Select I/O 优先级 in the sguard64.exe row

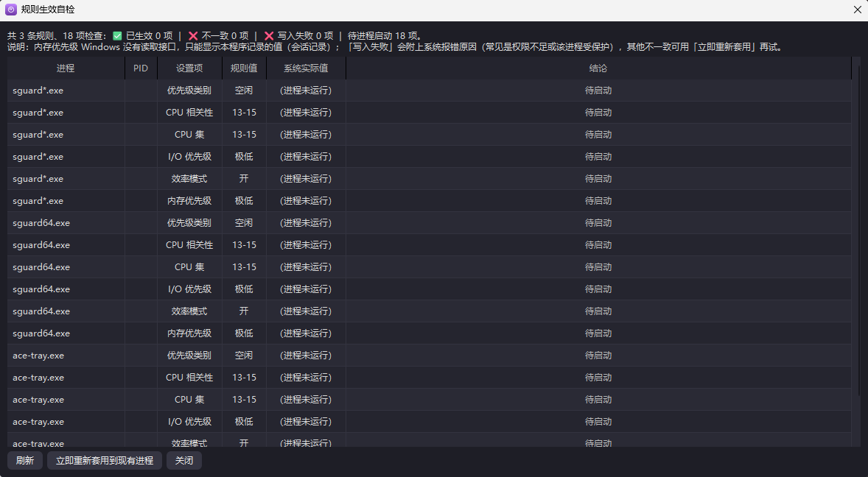[x=189, y=289]
